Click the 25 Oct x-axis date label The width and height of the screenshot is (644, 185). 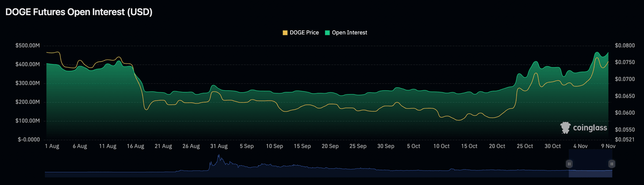point(525,146)
